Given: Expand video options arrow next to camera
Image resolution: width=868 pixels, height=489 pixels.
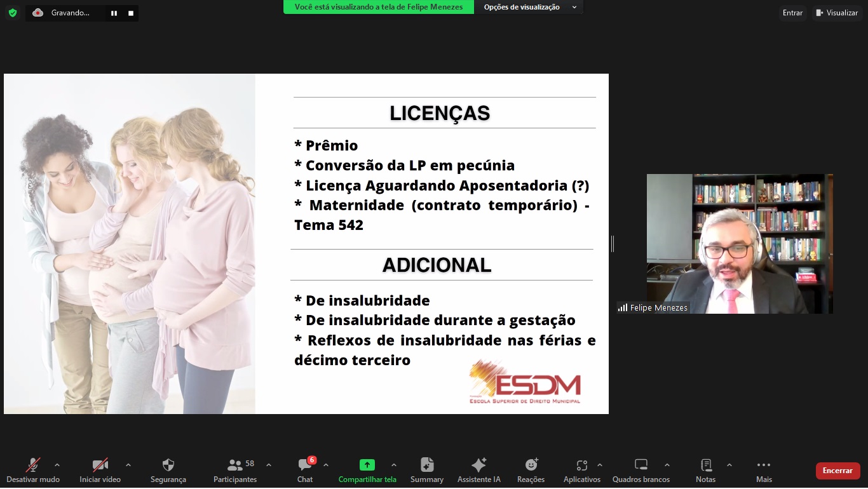Looking at the screenshot, I should [x=128, y=465].
